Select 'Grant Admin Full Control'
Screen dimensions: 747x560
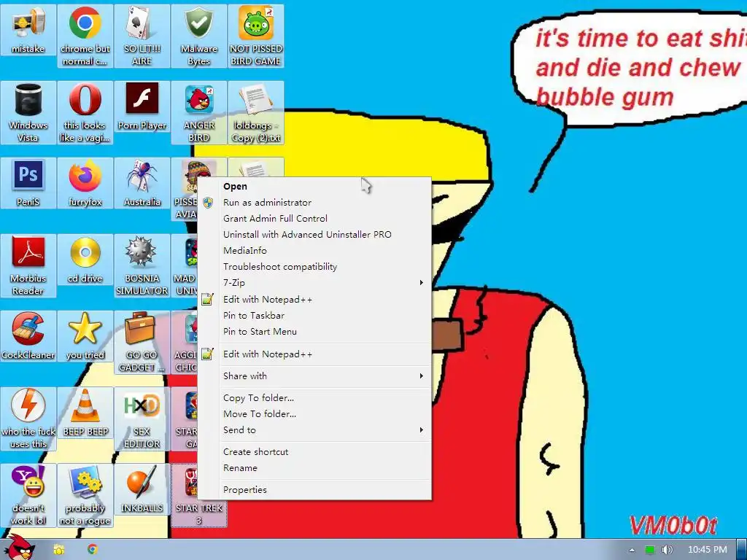tap(314, 219)
